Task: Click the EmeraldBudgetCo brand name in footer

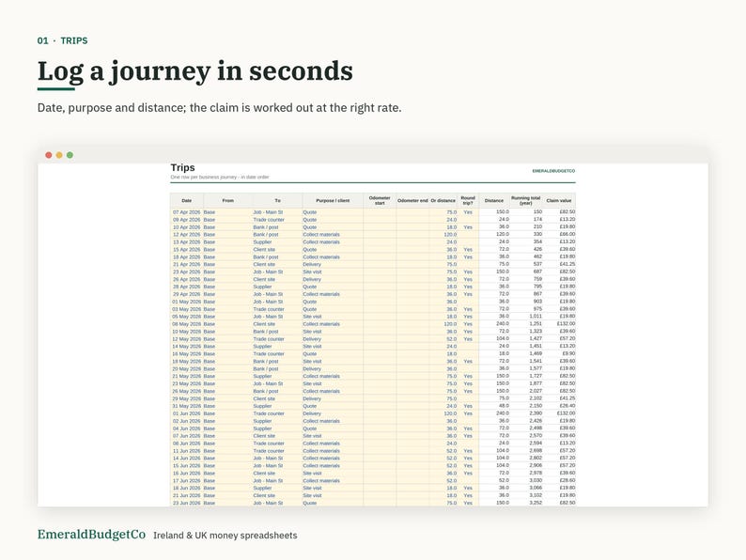Action: (91, 535)
